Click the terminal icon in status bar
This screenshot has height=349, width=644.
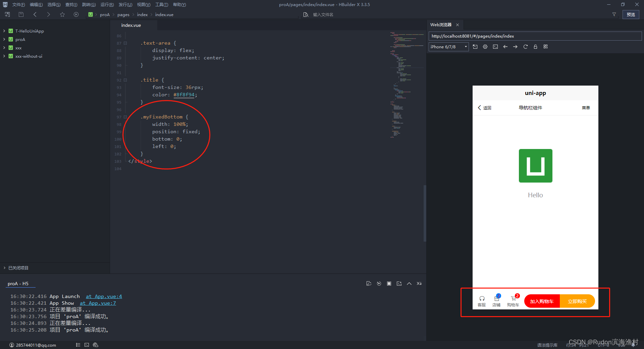coord(87,345)
